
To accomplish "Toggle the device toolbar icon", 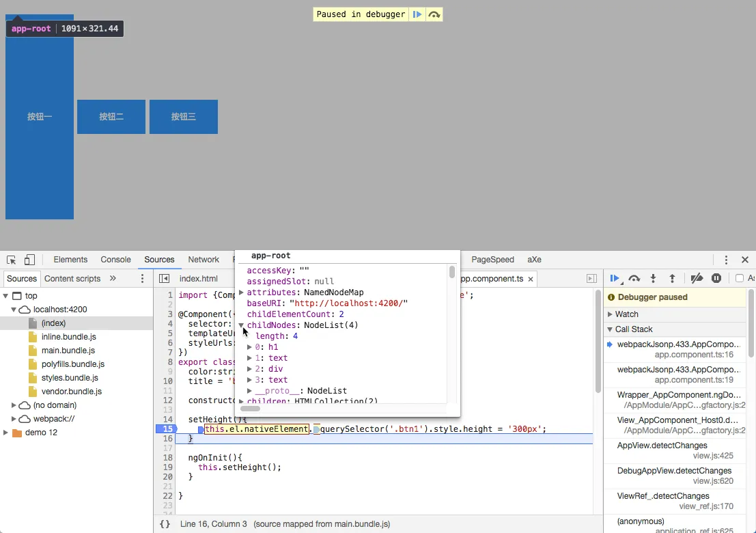I will tap(29, 260).
